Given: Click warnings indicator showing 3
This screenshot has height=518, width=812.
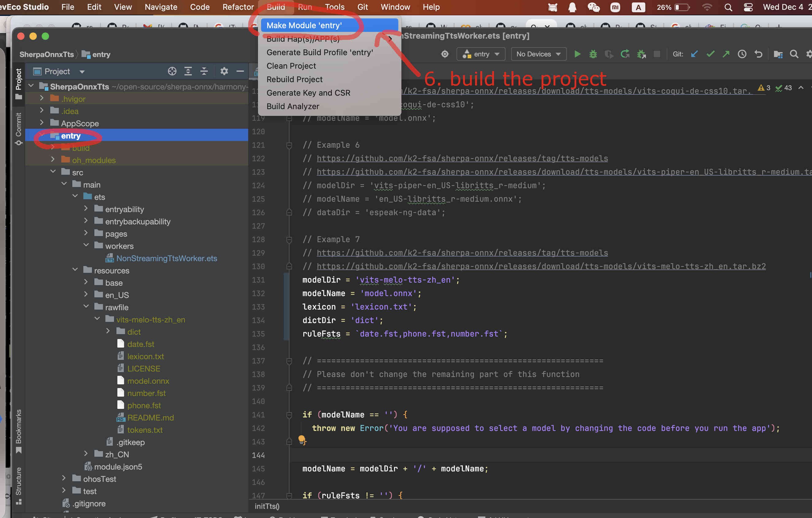Looking at the screenshot, I should pyautogui.click(x=764, y=88).
